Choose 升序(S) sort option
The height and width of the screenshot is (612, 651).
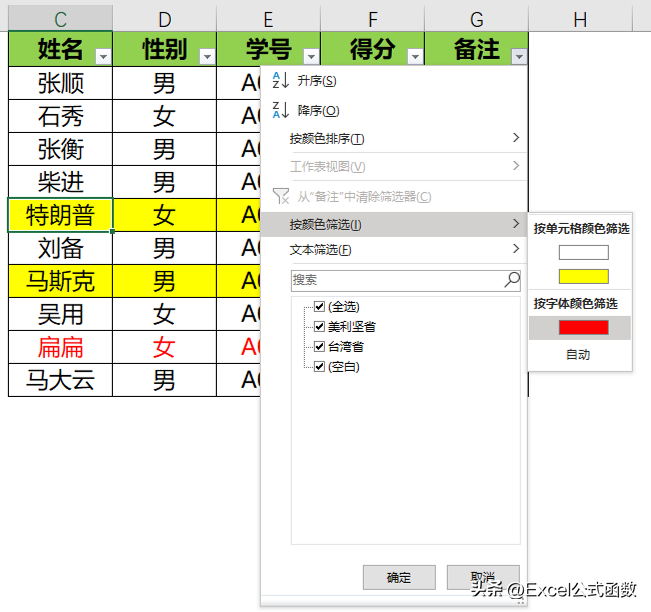[x=394, y=81]
